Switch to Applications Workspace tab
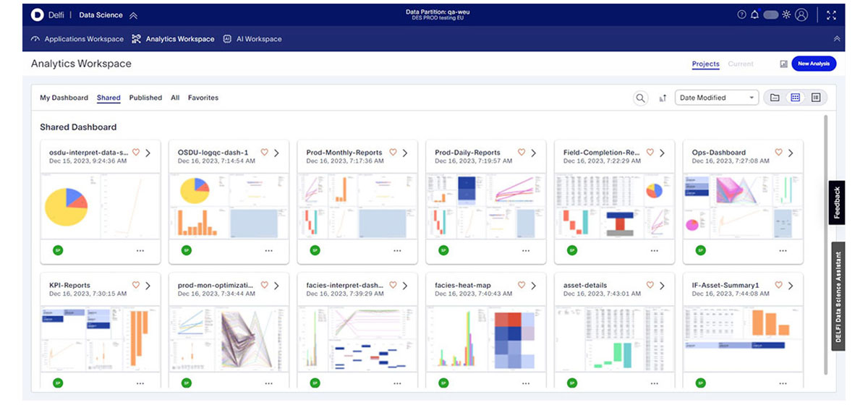The height and width of the screenshot is (405, 868). pos(77,39)
